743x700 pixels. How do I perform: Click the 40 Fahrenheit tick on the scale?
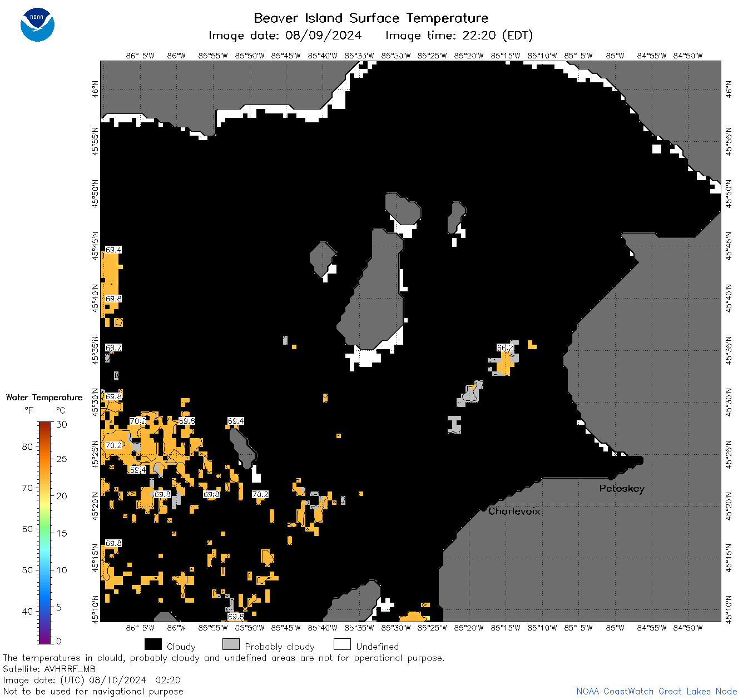pos(27,611)
